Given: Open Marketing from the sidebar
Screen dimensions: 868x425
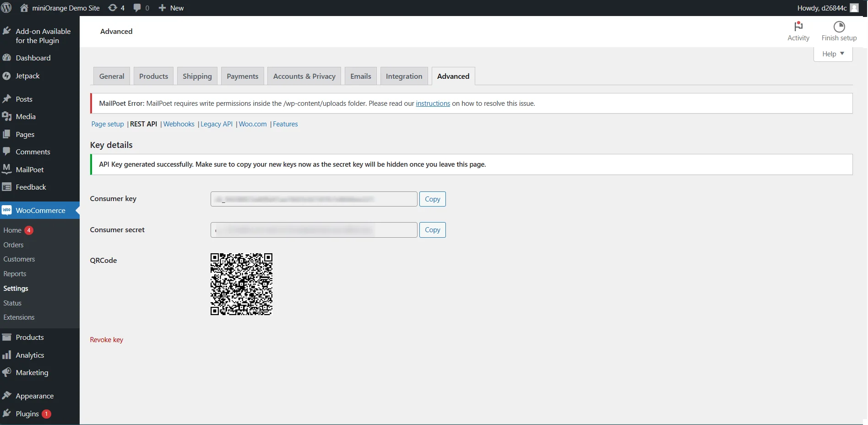Looking at the screenshot, I should pyautogui.click(x=32, y=372).
